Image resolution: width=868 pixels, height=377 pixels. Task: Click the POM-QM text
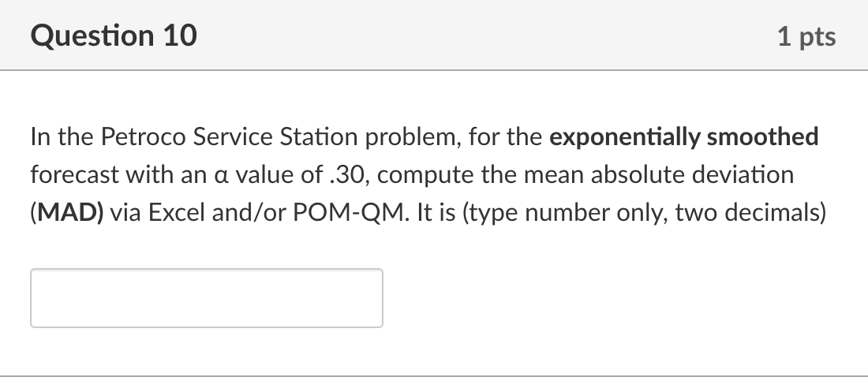click(x=348, y=212)
